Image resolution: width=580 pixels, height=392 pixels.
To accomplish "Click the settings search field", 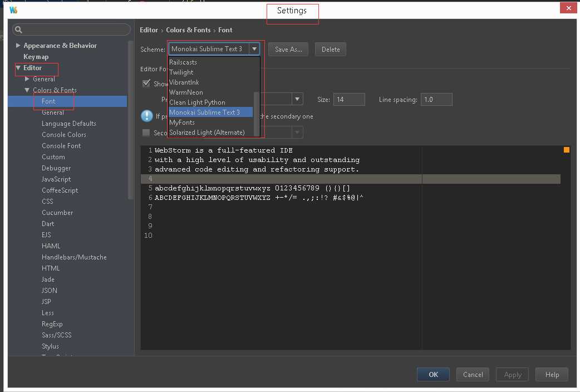I will 71,30.
